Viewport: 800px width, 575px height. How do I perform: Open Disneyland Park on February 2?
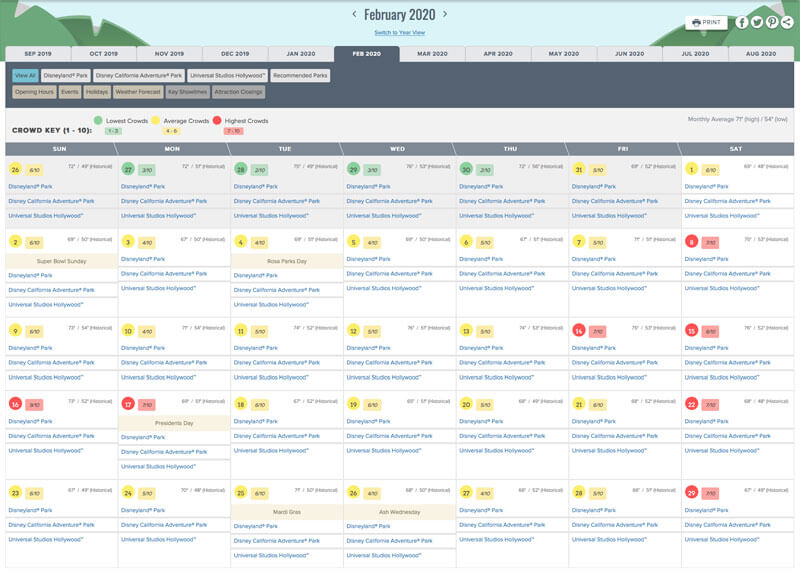tap(31, 276)
